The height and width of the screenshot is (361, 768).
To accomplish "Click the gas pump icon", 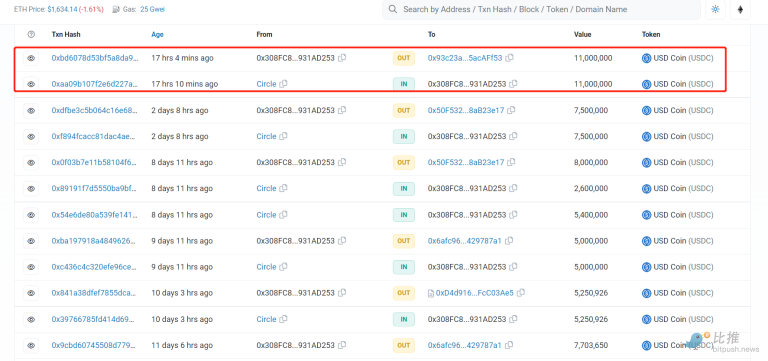I will (116, 9).
